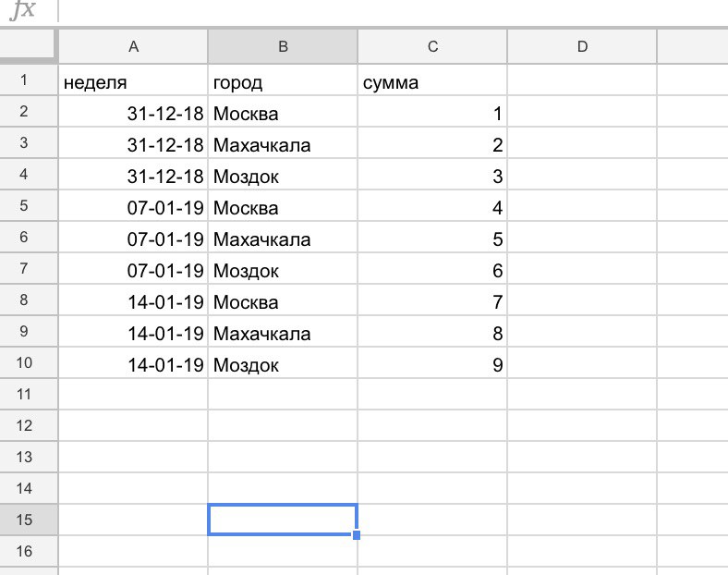
Task: Click date cell 14-01-19 in row 8
Action: point(133,300)
